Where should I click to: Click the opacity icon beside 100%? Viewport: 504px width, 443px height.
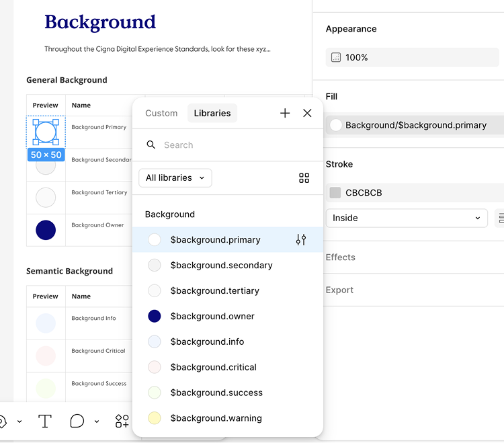pos(336,58)
